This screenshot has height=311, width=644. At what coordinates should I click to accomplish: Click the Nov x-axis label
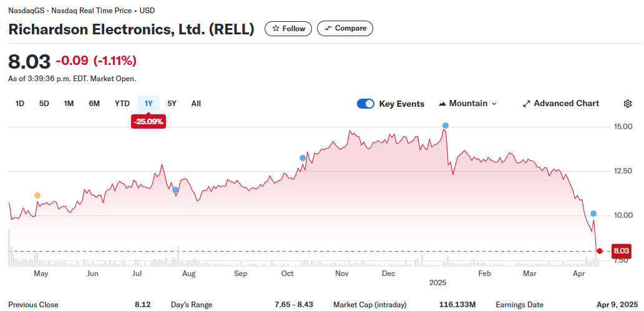point(342,274)
